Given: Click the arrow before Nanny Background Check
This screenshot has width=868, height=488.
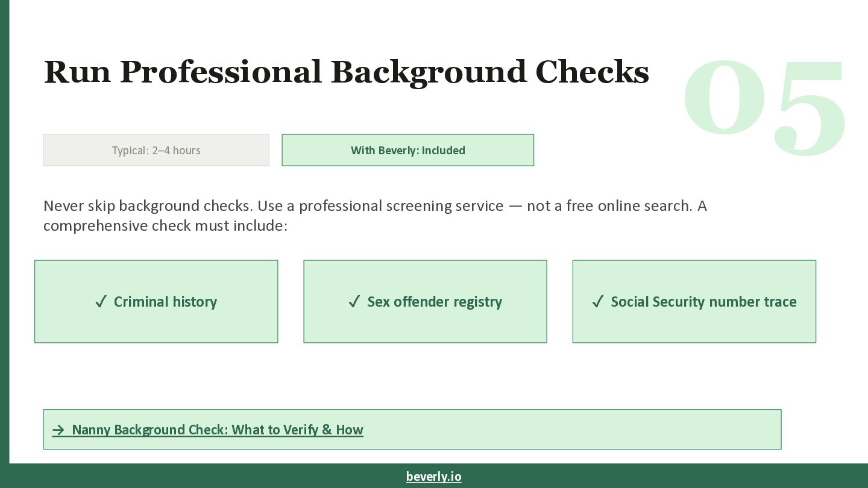Looking at the screenshot, I should pos(58,430).
